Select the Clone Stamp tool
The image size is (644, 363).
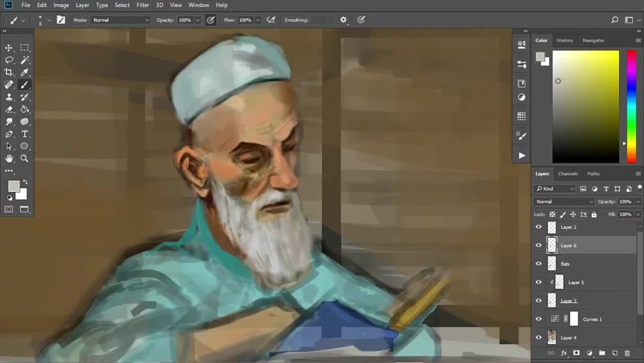[x=8, y=97]
